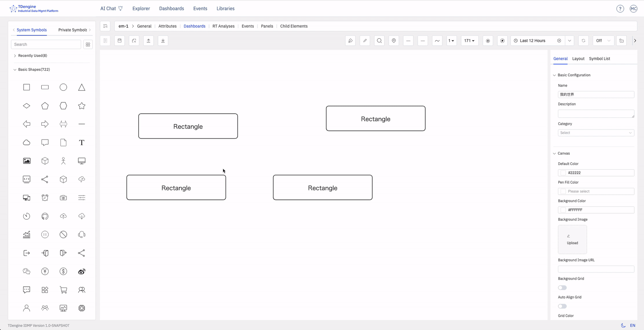Select the alarm clock symbol
This screenshot has width=644, height=330.
click(45, 198)
